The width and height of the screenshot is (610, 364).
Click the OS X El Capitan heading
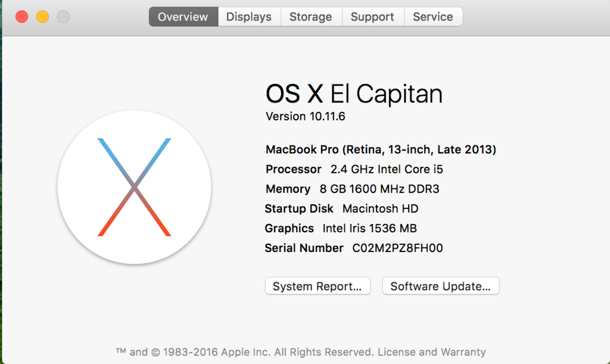[x=354, y=94]
